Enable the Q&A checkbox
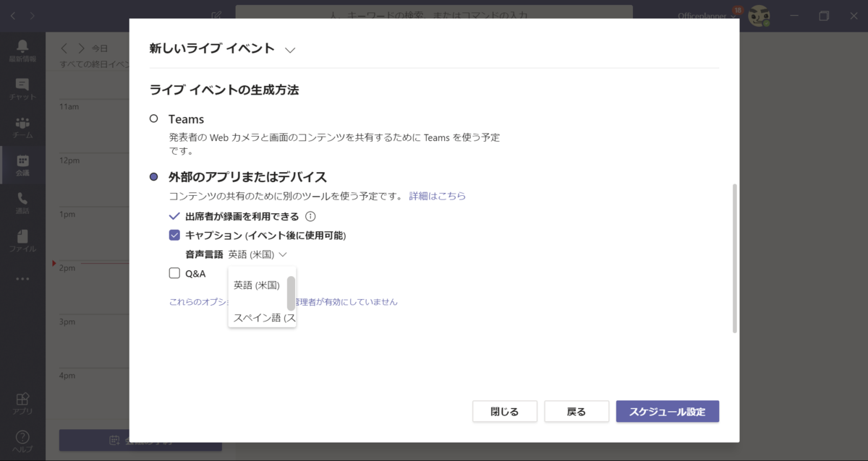Viewport: 868px width, 461px height. tap(174, 273)
